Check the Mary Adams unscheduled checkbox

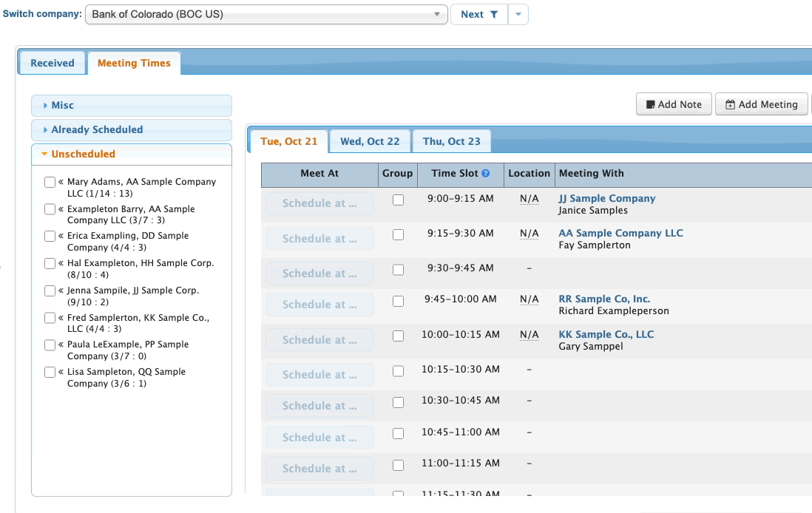pyautogui.click(x=50, y=182)
